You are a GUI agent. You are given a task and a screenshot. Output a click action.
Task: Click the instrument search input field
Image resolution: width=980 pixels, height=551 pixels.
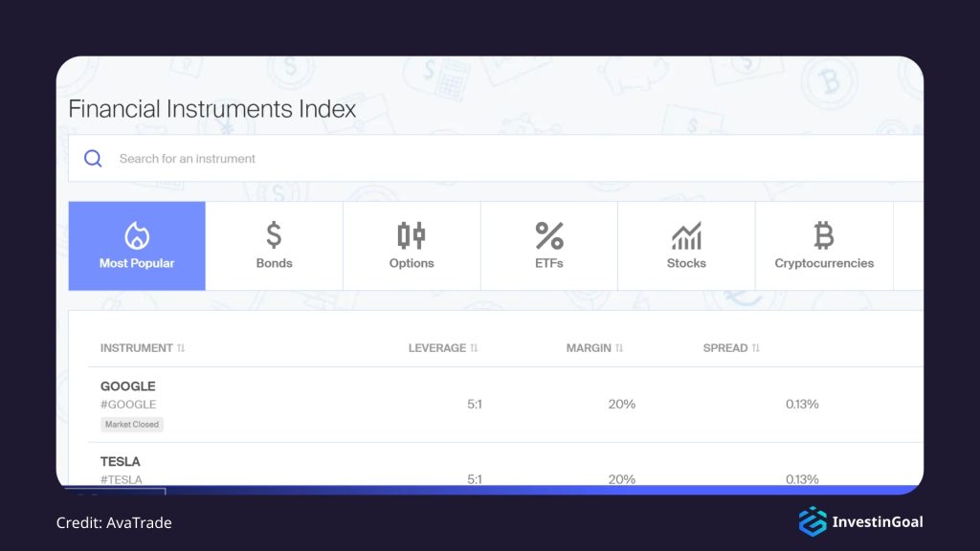pyautogui.click(x=383, y=158)
